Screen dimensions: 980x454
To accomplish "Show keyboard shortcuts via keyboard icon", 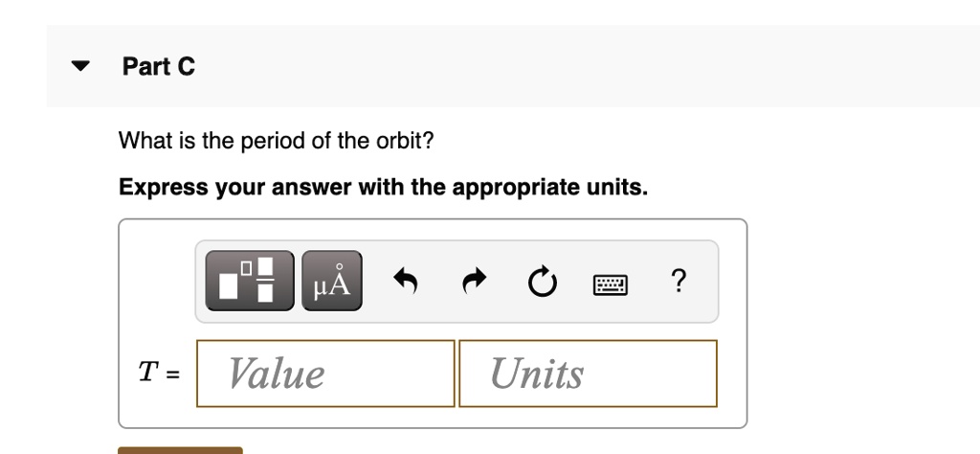I will [x=610, y=284].
